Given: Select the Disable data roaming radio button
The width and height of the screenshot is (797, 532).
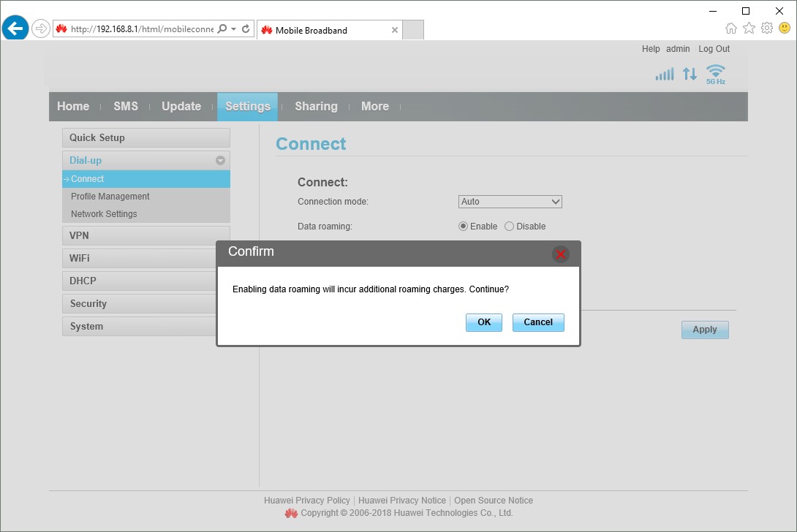Looking at the screenshot, I should pos(510,227).
